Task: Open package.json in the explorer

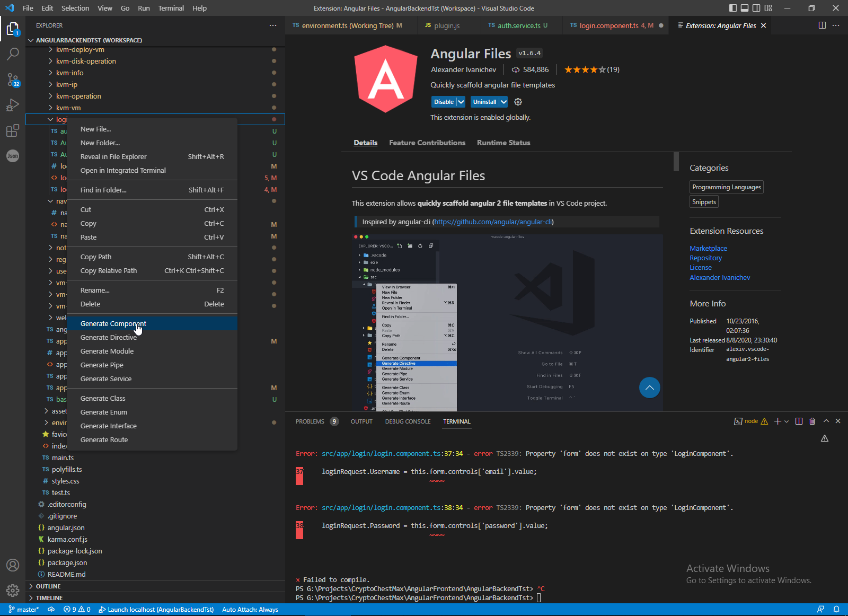Action: [67, 563]
